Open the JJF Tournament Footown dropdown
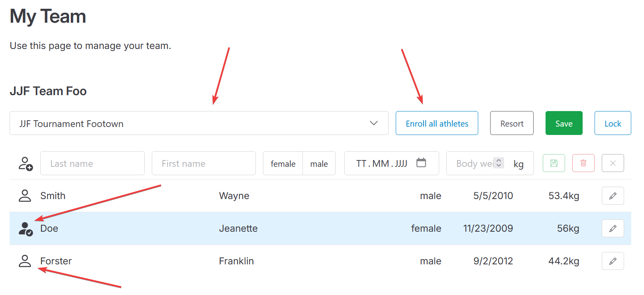The width and height of the screenshot is (644, 295). pyautogui.click(x=199, y=123)
